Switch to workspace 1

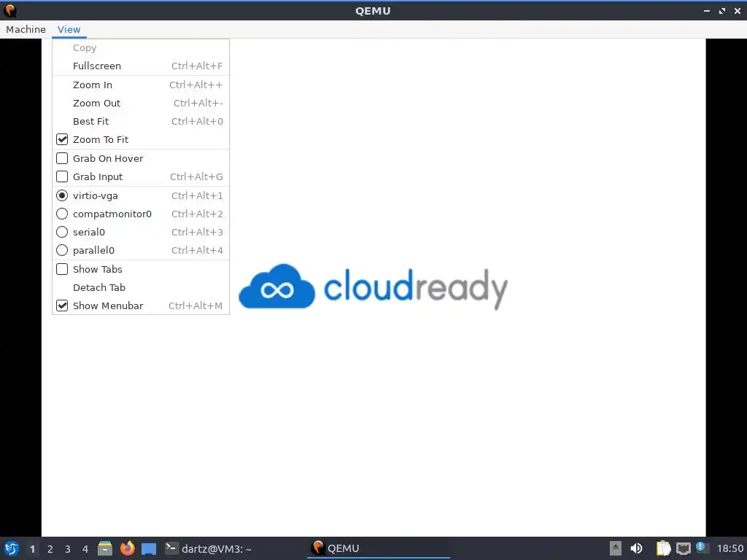pos(32,549)
